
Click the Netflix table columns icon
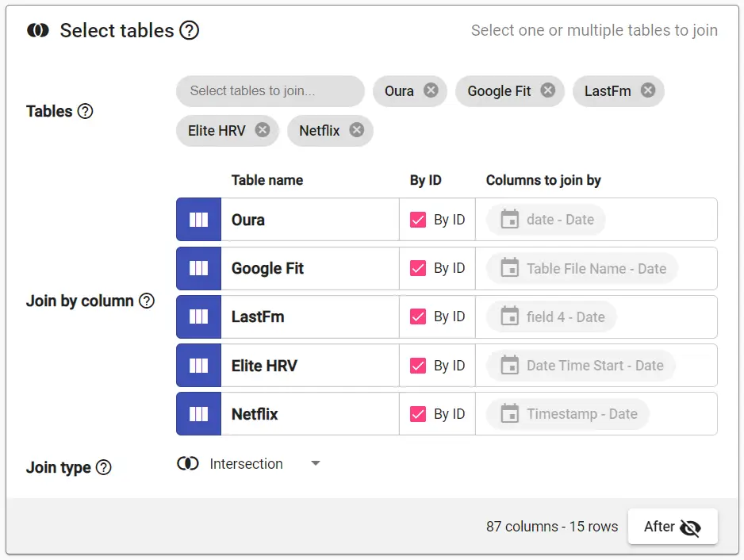click(x=199, y=414)
